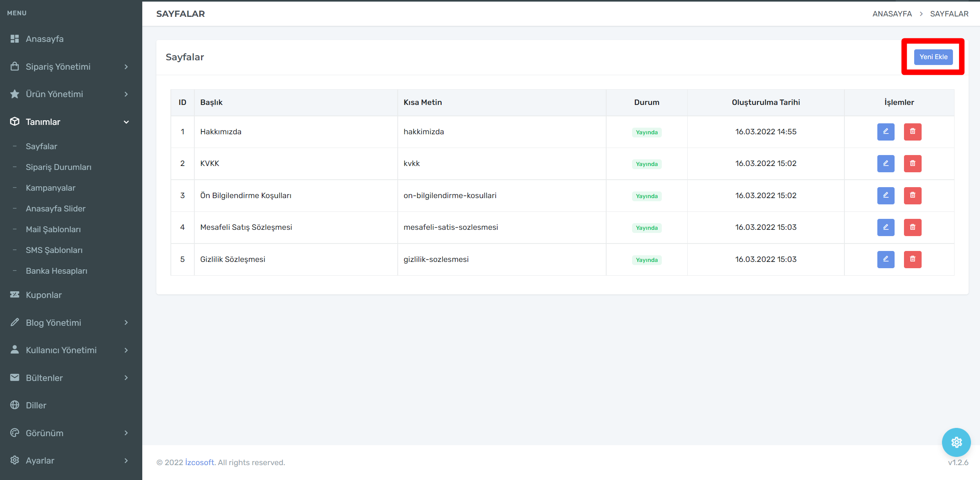
Task: Click edit icon for Hakkımızda row
Action: 886,132
